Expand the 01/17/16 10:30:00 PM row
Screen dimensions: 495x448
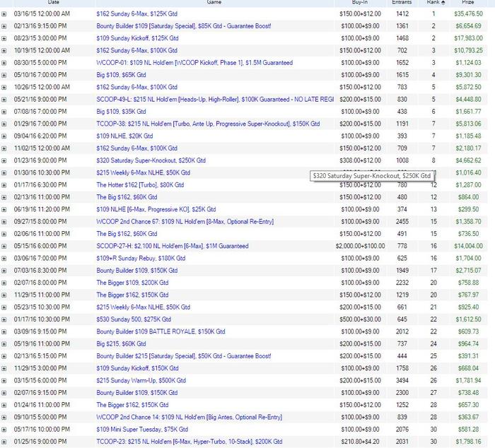4,319
